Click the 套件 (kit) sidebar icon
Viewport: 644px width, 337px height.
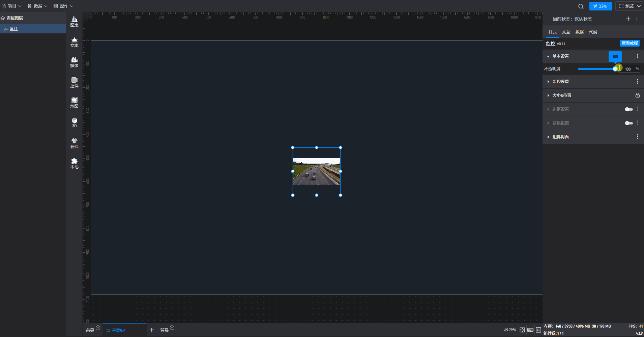coord(74,143)
